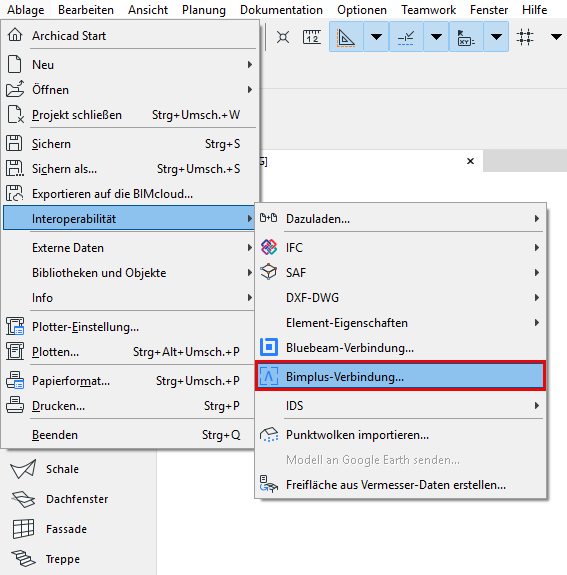This screenshot has height=575, width=567.
Task: Click the Sichern als icon
Action: point(15,168)
